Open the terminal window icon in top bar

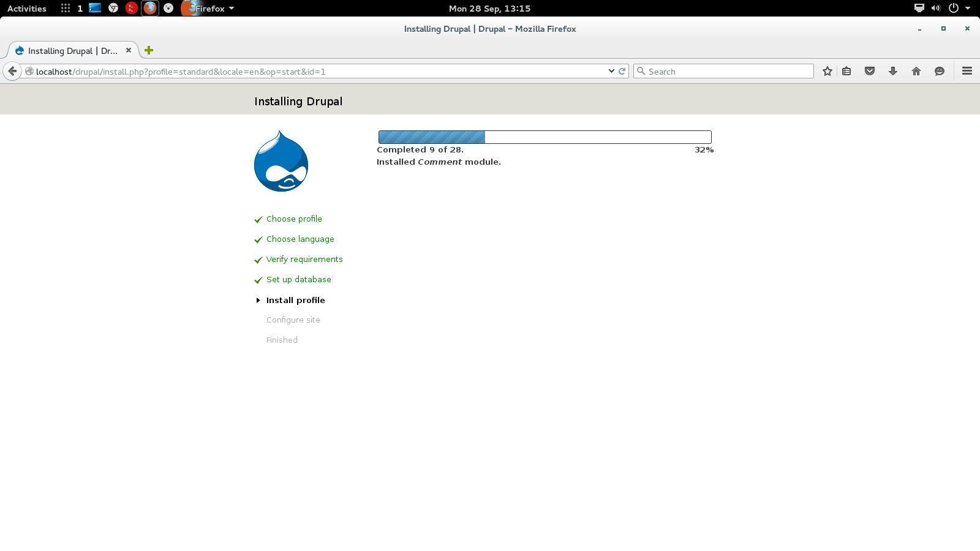point(95,8)
